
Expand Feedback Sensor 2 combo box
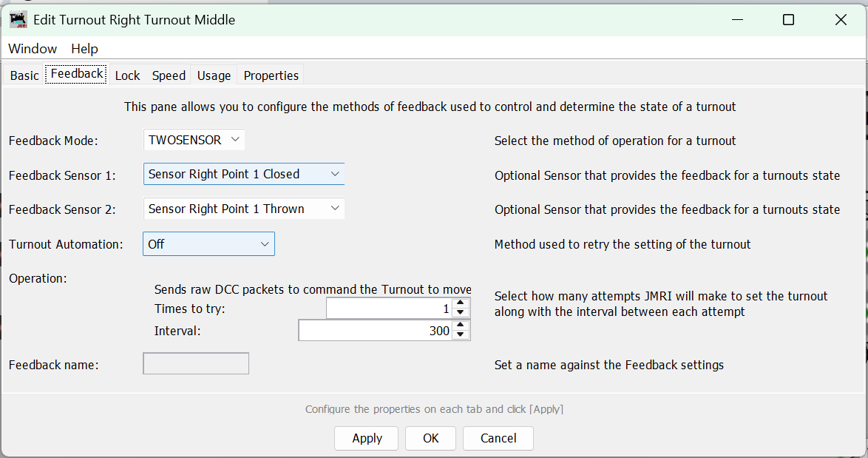243,209
